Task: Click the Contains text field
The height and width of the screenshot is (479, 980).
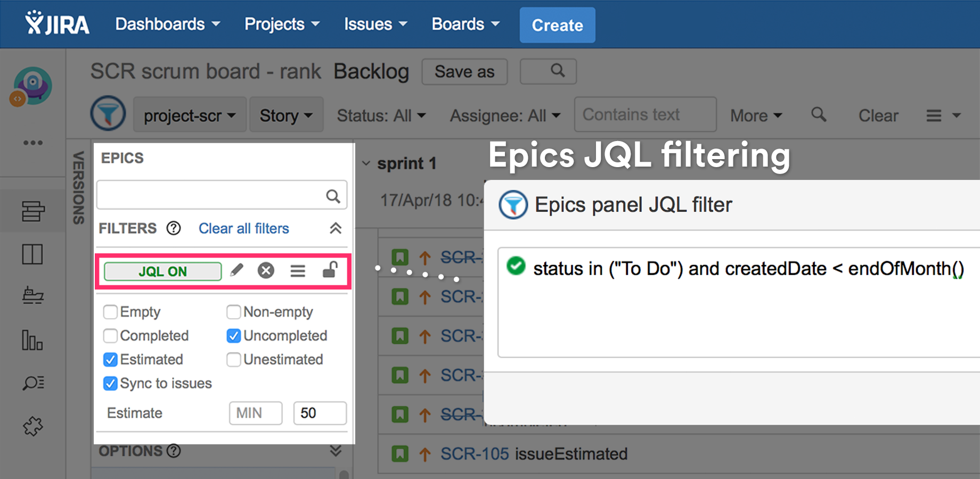Action: coord(645,114)
